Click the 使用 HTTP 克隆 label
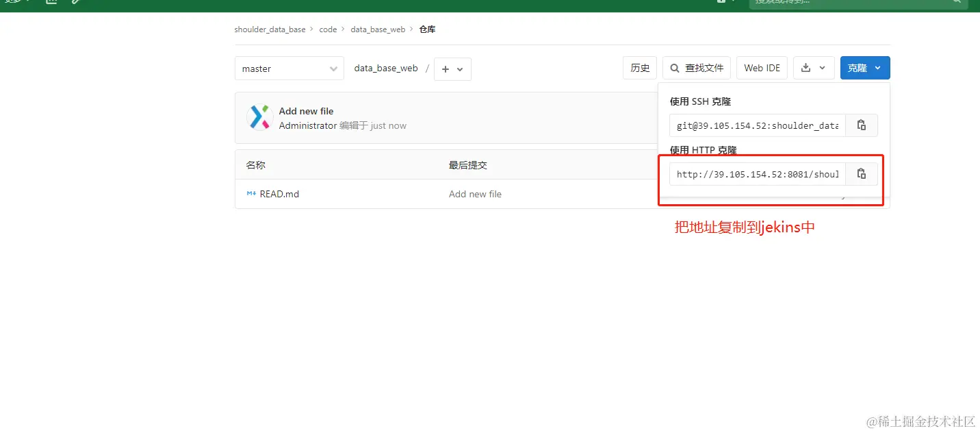This screenshot has height=433, width=980. tap(703, 150)
